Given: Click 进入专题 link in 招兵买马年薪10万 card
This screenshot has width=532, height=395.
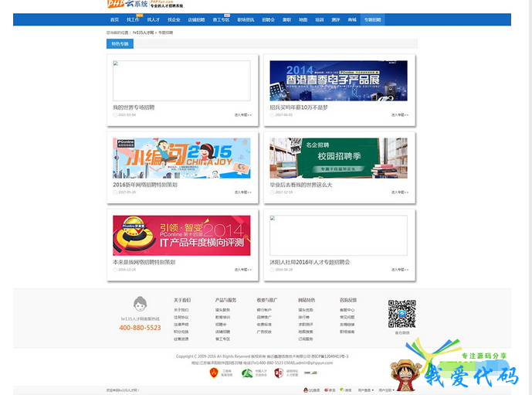Looking at the screenshot, I should (x=400, y=115).
